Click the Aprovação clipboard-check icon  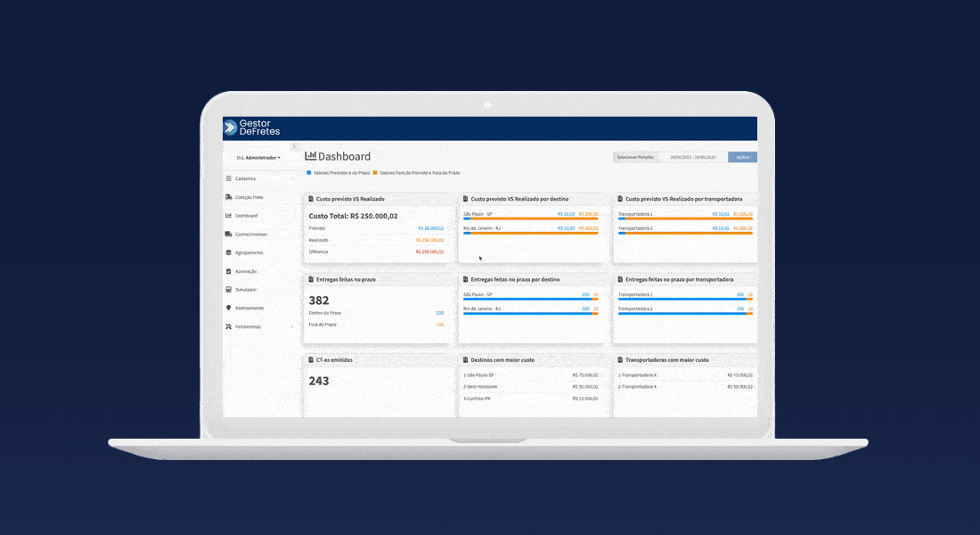tap(229, 271)
